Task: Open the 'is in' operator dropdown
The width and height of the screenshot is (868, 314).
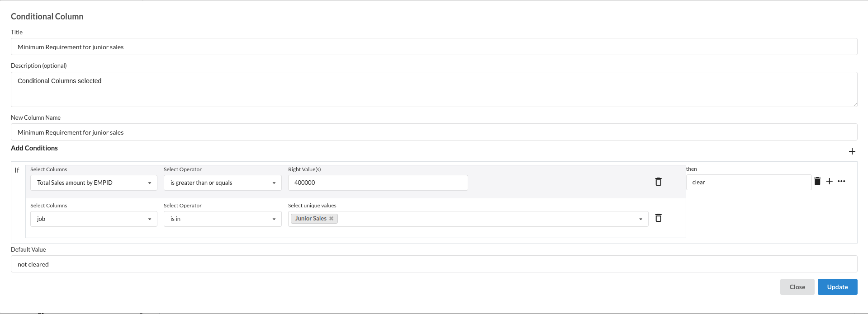Action: click(x=223, y=219)
